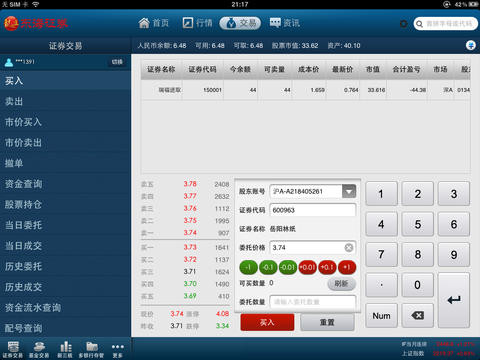Tap 证券交易 icon in bottom bar
This screenshot has width=480, height=361.
(x=13, y=350)
